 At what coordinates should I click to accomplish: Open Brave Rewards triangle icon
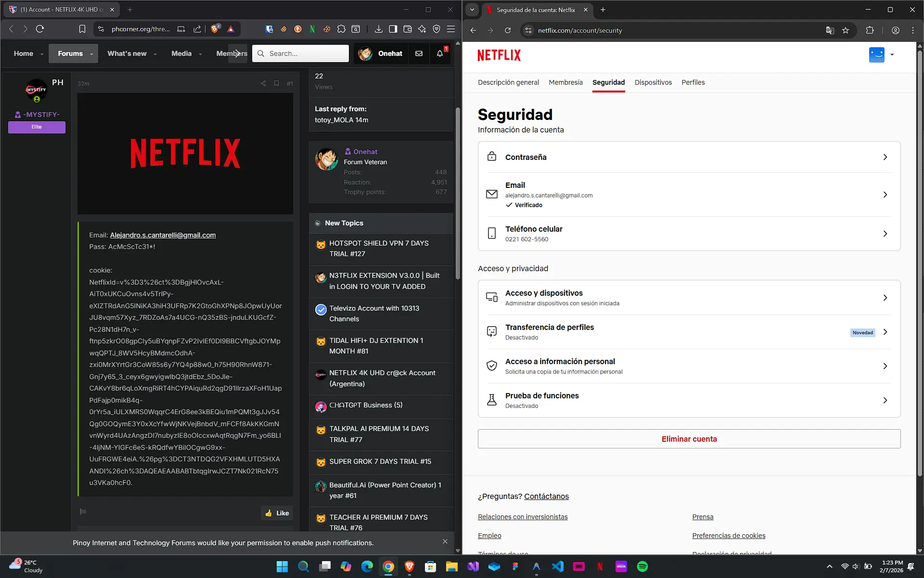click(x=231, y=29)
